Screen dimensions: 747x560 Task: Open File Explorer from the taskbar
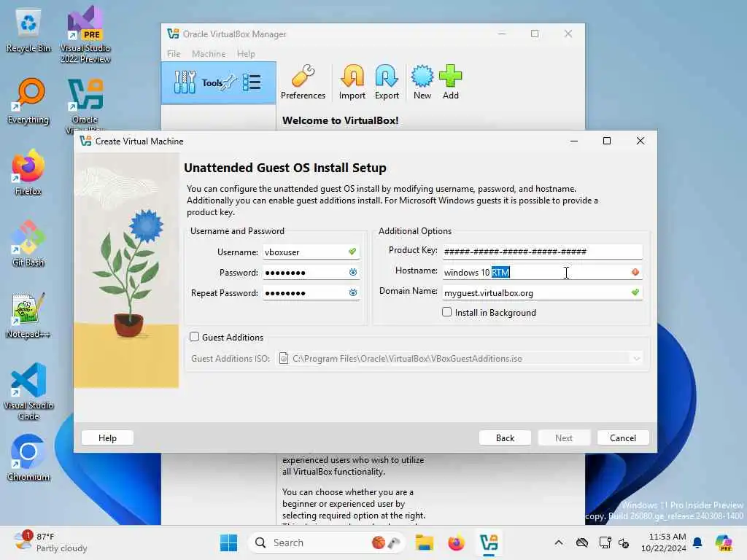[x=424, y=542]
